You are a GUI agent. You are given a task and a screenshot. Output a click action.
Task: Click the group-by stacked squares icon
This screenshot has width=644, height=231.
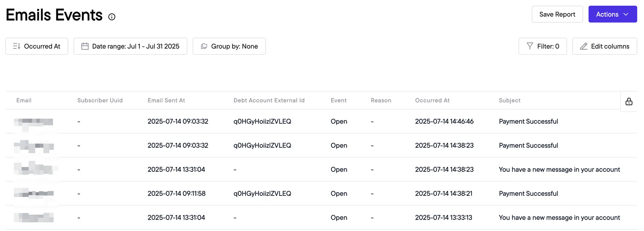coord(204,46)
